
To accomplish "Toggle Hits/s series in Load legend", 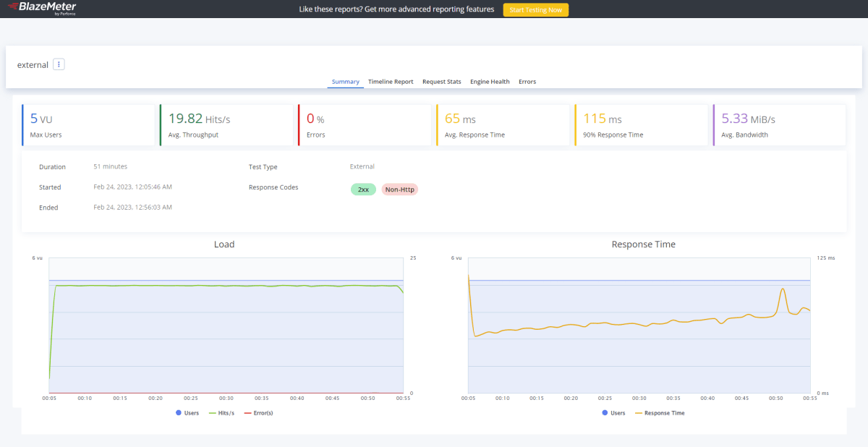I will click(221, 413).
